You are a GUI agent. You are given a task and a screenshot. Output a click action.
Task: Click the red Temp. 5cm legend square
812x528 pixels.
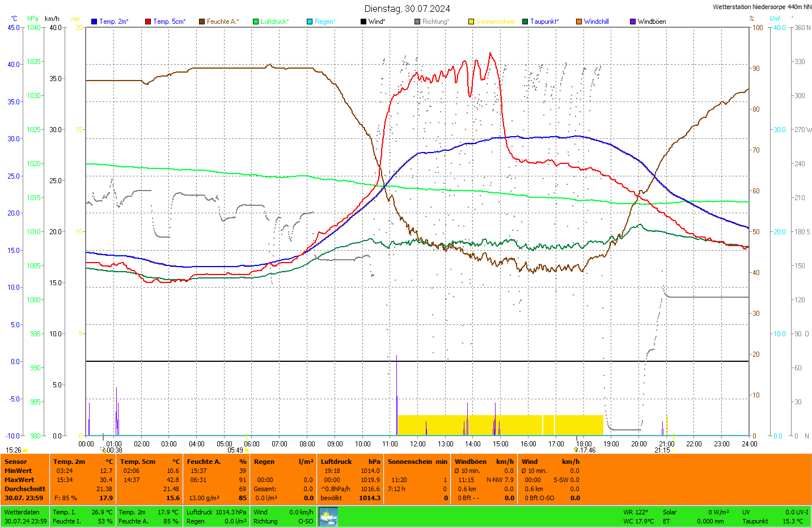click(148, 22)
